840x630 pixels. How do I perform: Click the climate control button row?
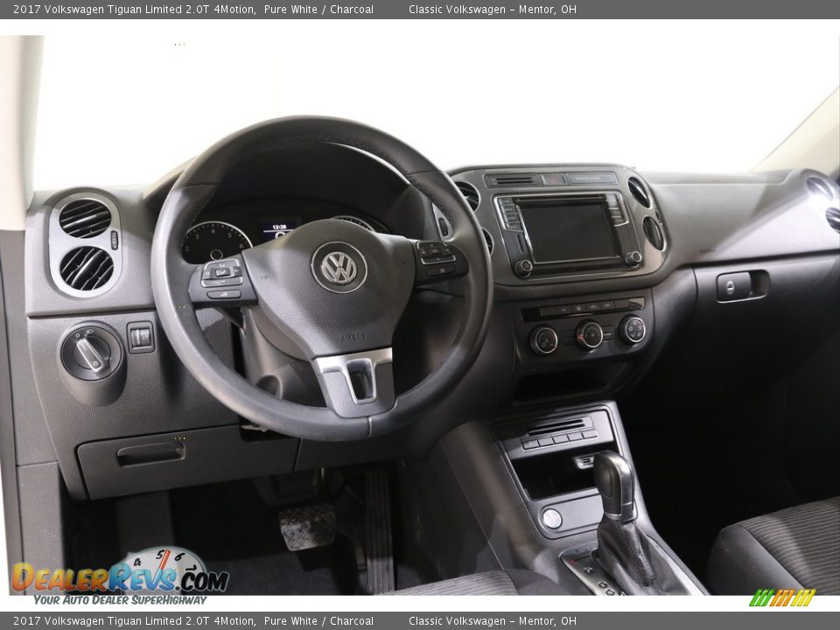click(583, 308)
